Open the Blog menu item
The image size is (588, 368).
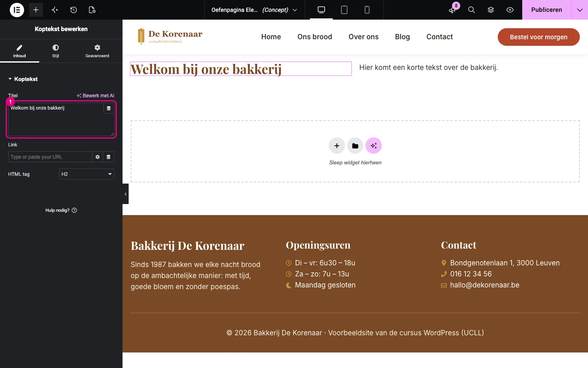click(x=402, y=37)
